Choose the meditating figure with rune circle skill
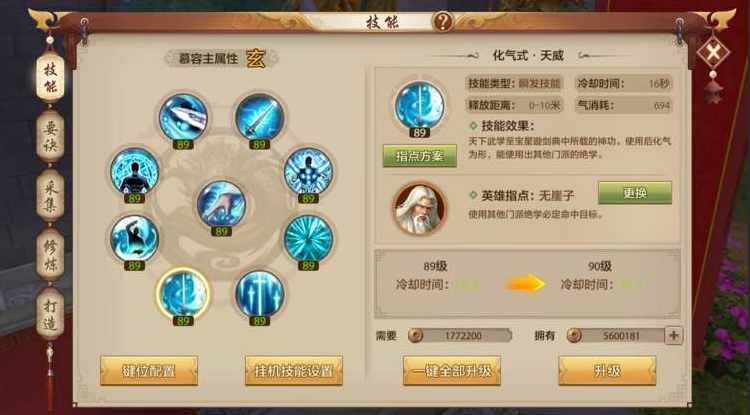 (134, 171)
